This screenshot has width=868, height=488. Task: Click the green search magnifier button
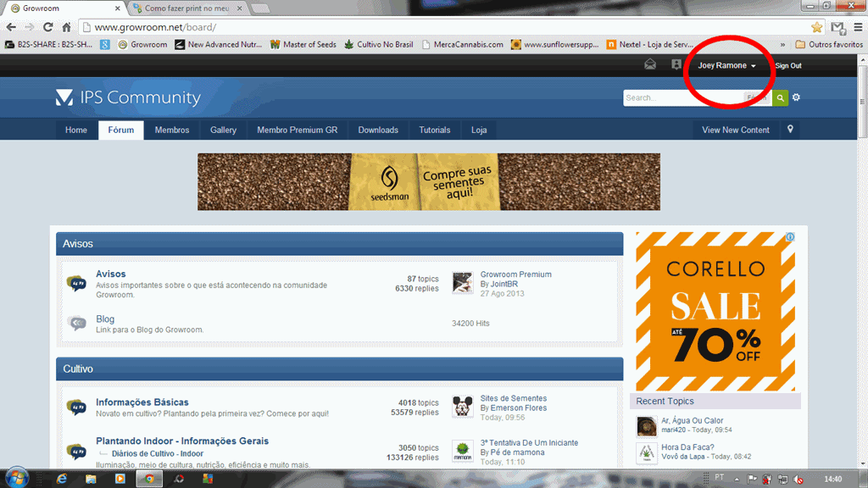point(780,98)
